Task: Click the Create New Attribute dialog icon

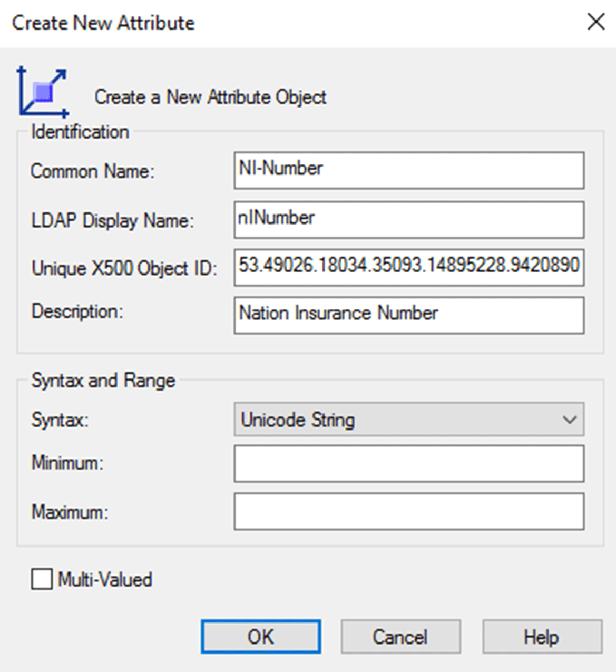Action: [x=42, y=91]
